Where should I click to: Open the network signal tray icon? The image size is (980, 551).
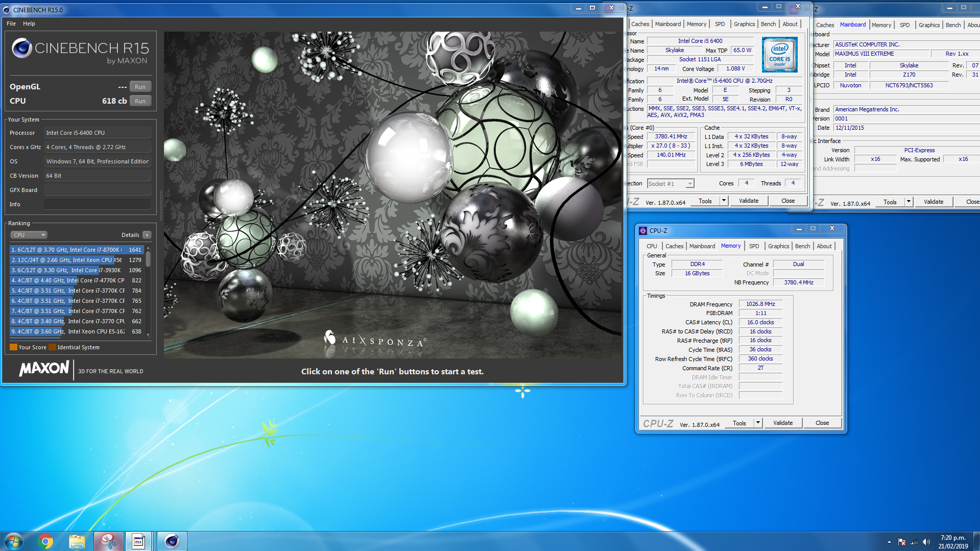pos(914,542)
